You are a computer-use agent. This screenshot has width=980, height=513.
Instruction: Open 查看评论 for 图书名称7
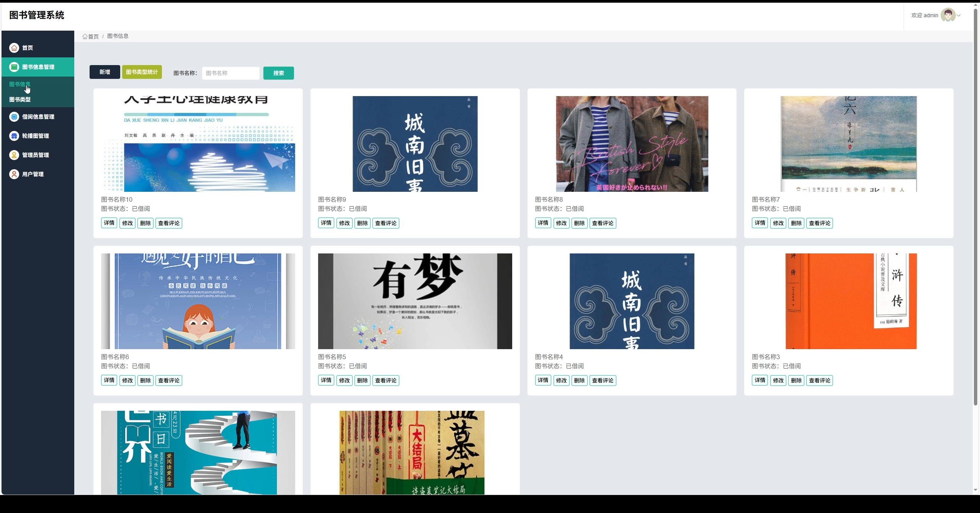pyautogui.click(x=820, y=223)
